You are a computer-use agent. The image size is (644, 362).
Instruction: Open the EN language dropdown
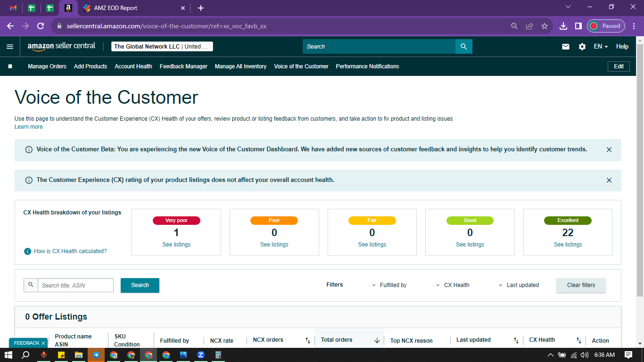tap(601, 47)
